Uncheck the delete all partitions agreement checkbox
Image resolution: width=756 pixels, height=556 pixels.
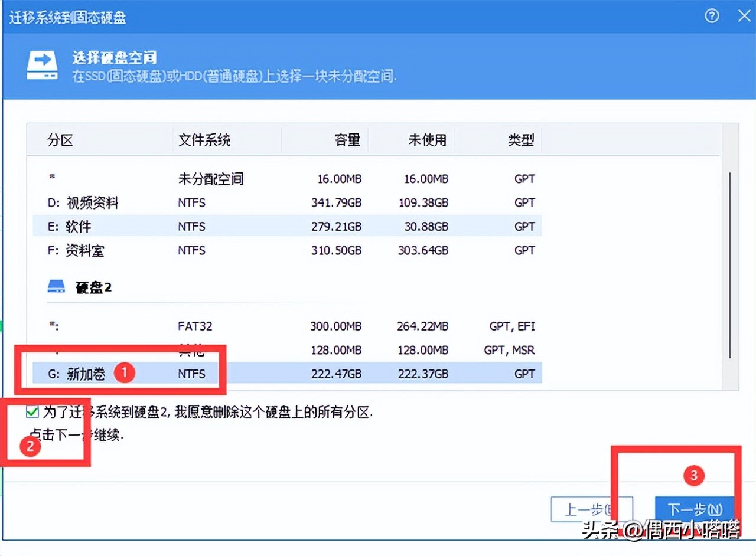32,413
